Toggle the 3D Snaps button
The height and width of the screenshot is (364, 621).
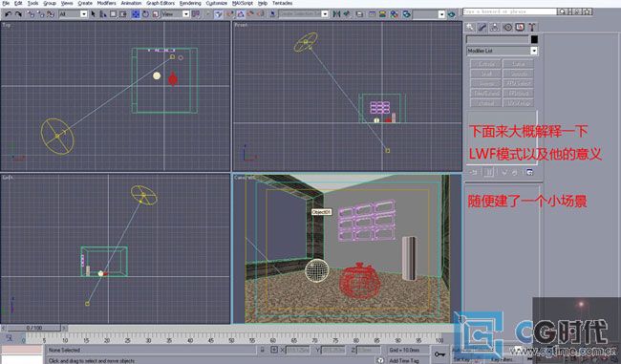click(x=229, y=14)
